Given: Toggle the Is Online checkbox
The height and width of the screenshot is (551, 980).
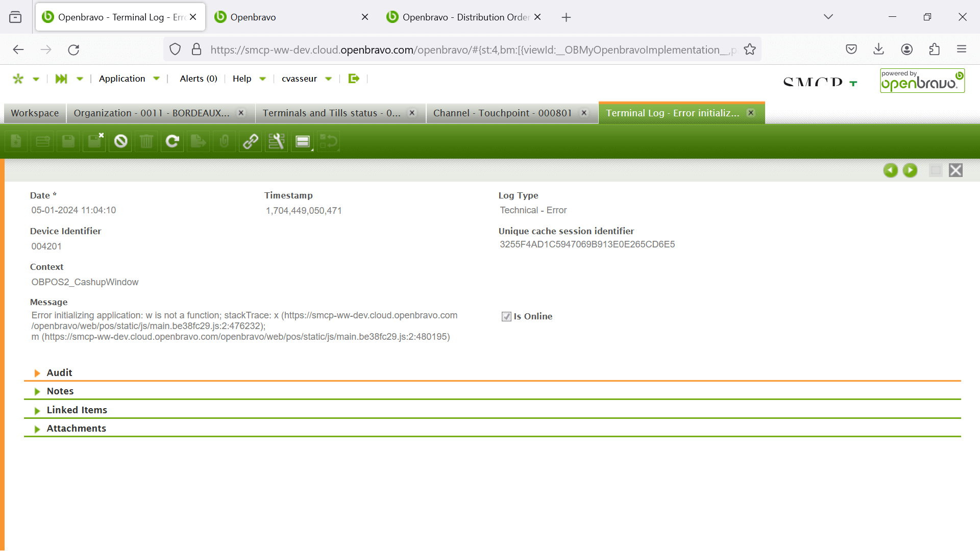Looking at the screenshot, I should pos(506,316).
